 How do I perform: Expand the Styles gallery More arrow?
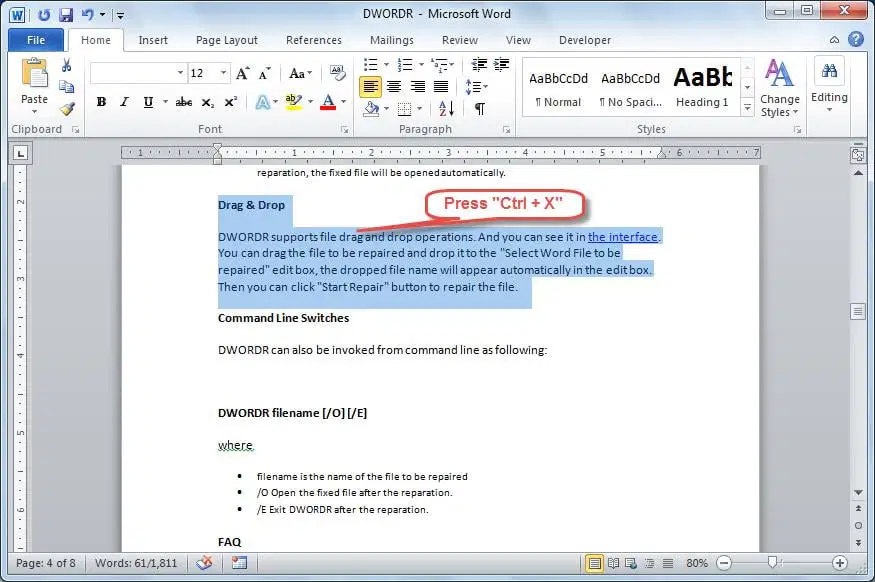coord(747,108)
